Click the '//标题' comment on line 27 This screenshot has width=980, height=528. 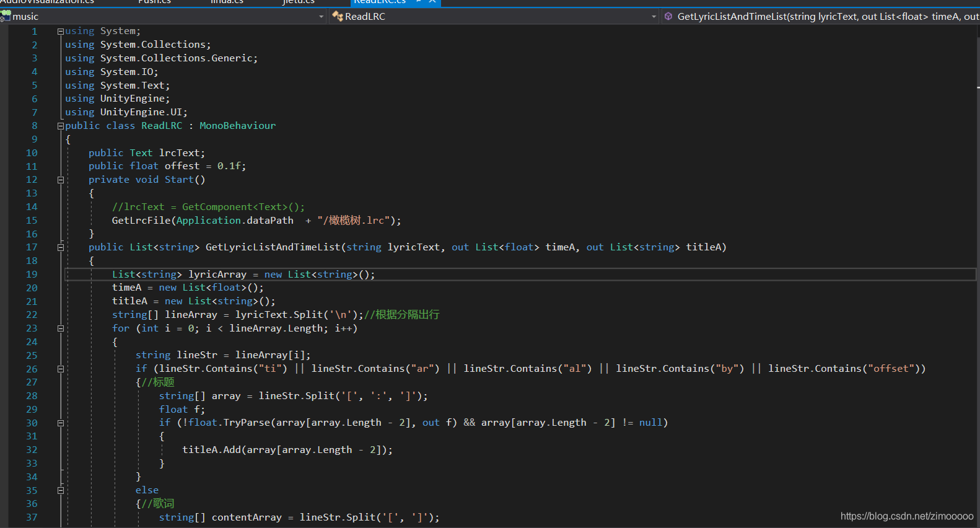[x=158, y=382]
